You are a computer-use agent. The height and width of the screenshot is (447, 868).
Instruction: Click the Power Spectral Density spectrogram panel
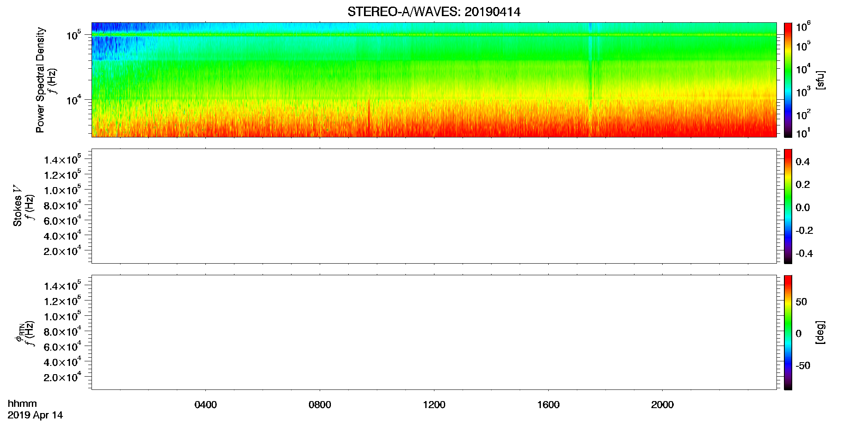click(x=434, y=79)
